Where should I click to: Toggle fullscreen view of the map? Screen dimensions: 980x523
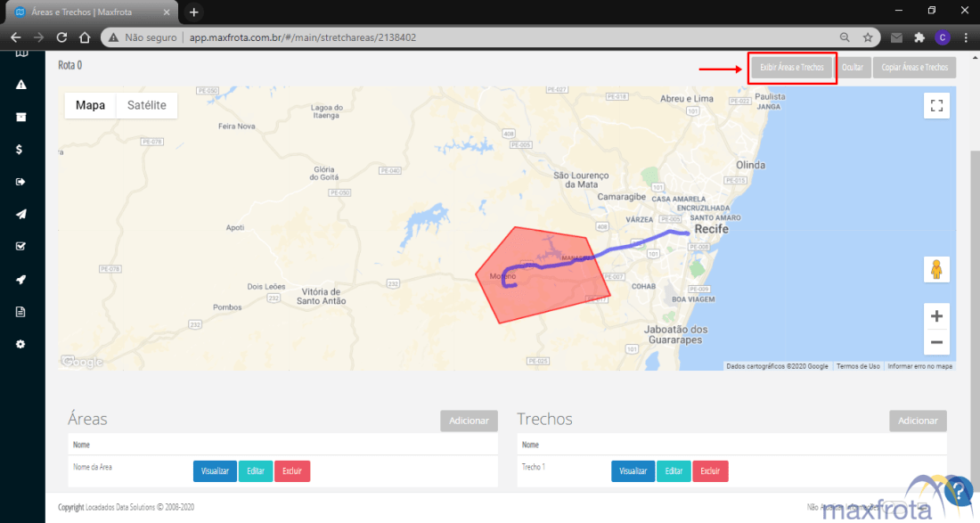[x=936, y=106]
